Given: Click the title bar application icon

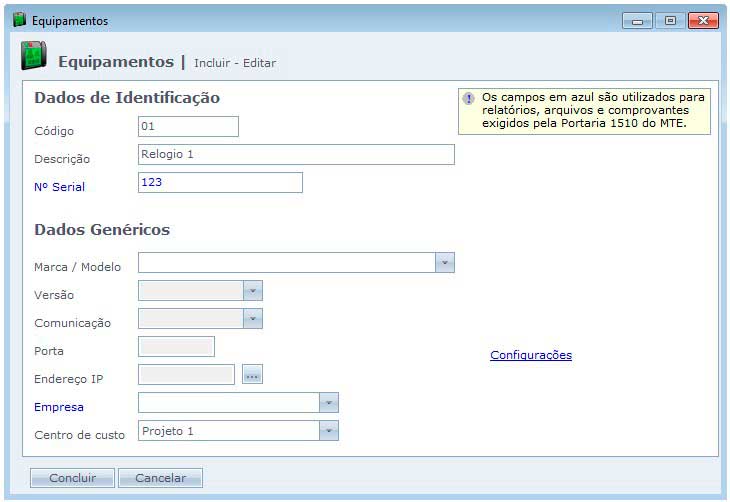Looking at the screenshot, I should click(x=19, y=20).
